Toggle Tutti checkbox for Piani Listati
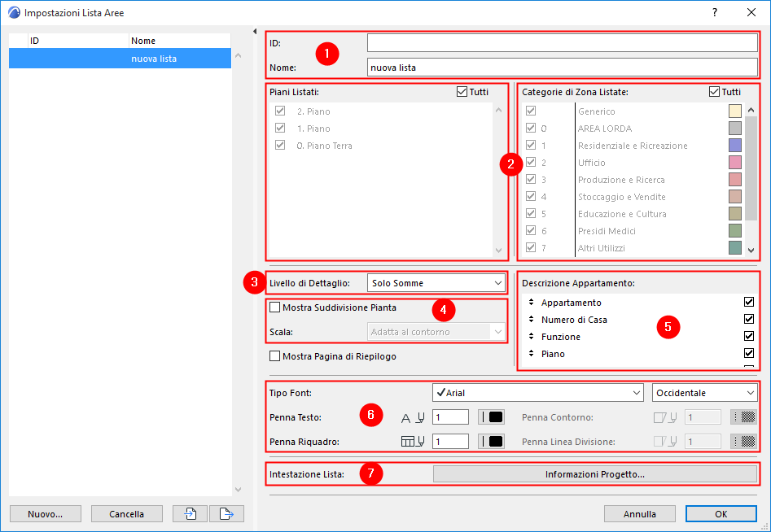Screen dimensions: 771x532 pyautogui.click(x=462, y=92)
